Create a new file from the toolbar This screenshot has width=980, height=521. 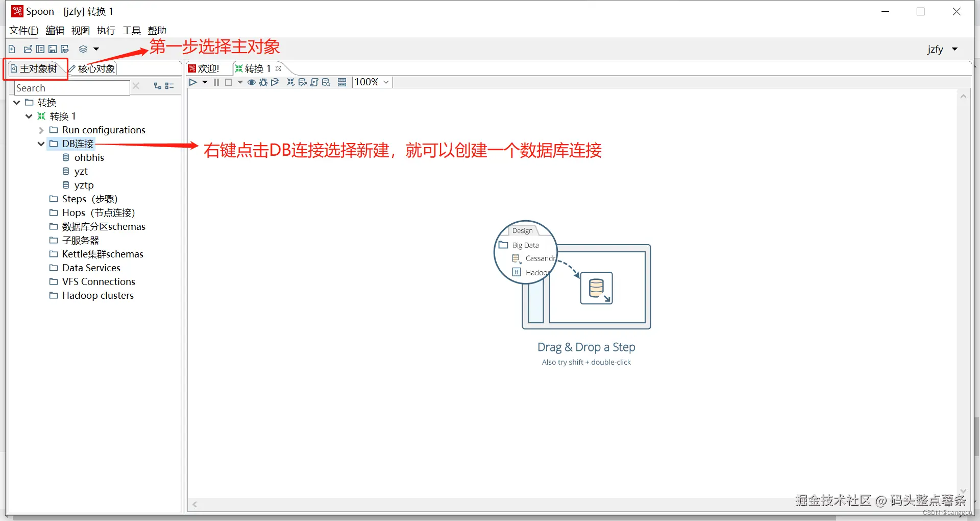[x=12, y=49]
